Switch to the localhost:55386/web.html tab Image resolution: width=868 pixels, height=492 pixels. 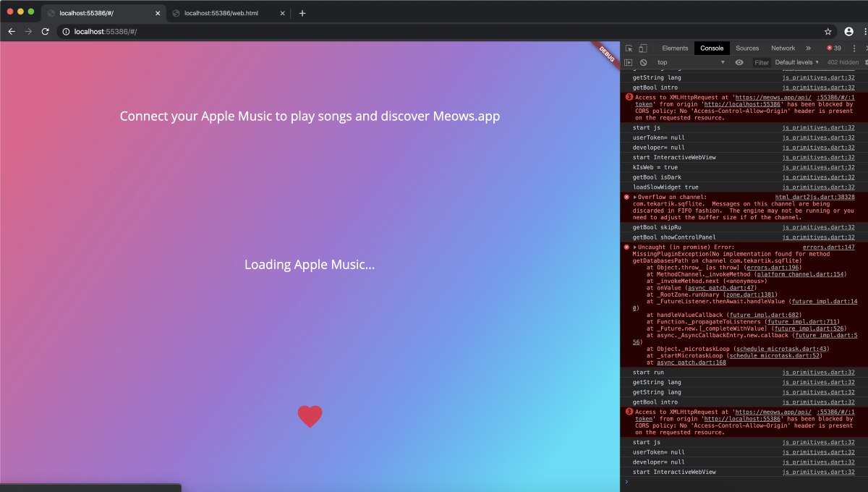229,13
